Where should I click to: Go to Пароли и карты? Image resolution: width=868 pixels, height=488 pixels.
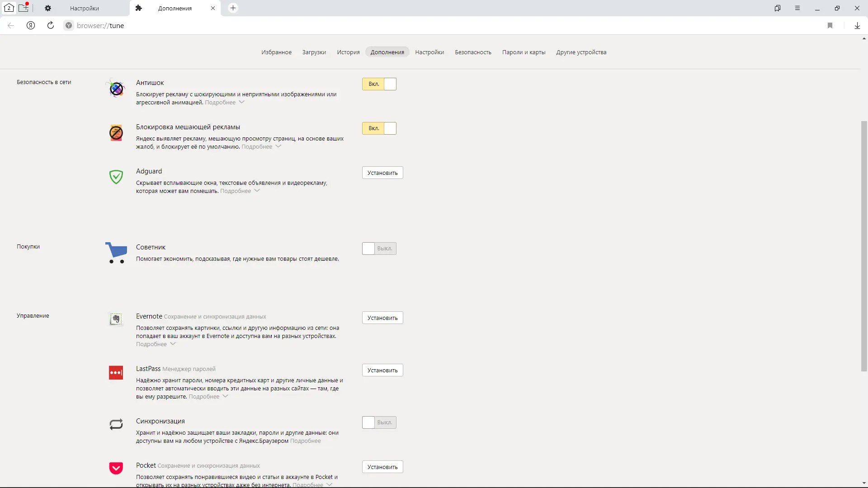coord(524,52)
